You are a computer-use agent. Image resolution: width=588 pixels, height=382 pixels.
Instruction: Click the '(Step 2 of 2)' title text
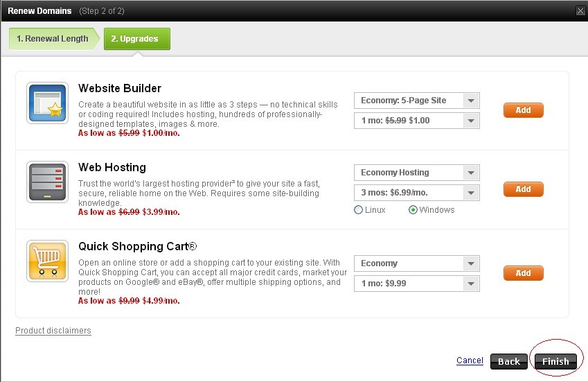click(x=102, y=11)
